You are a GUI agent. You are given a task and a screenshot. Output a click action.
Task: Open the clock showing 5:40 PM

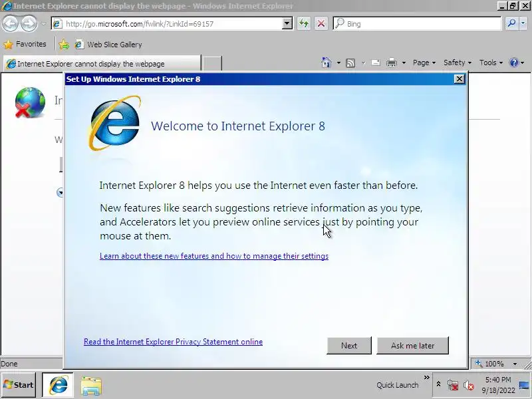point(498,385)
